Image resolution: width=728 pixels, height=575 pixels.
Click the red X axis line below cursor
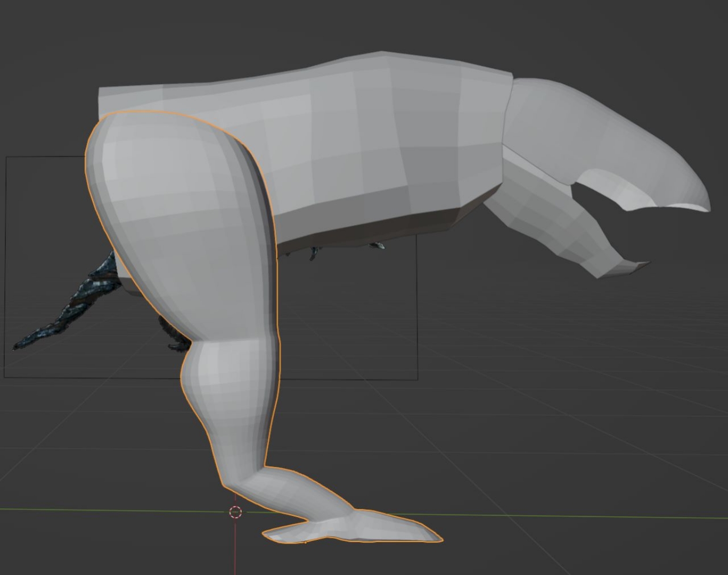pos(235,548)
